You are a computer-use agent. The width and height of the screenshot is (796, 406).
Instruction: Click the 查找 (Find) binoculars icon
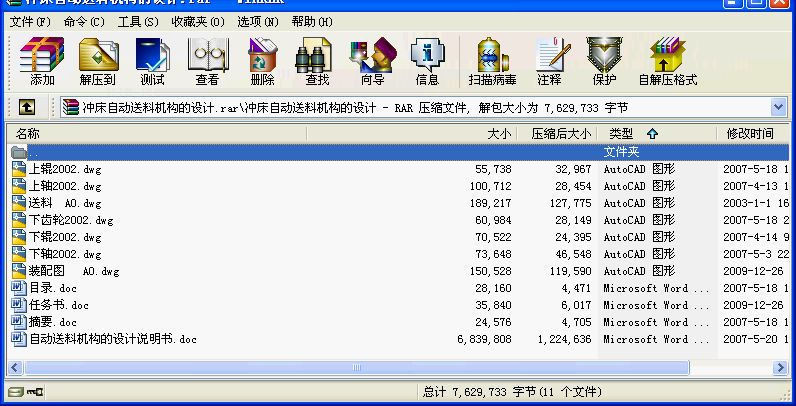point(317,59)
